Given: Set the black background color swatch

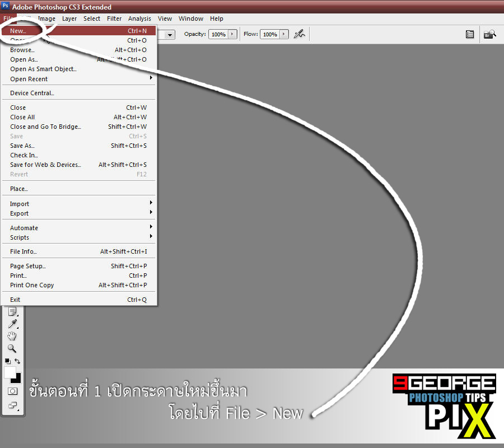Looking at the screenshot, I should coord(17,379).
